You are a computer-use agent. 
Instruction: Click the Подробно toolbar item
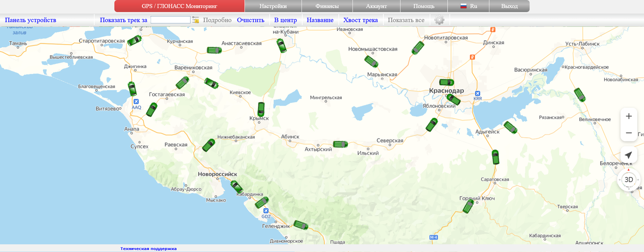point(217,20)
